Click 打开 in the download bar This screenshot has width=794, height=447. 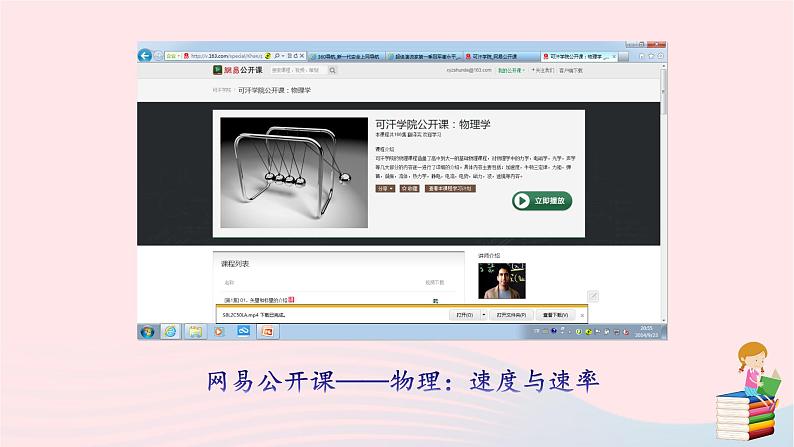464,315
